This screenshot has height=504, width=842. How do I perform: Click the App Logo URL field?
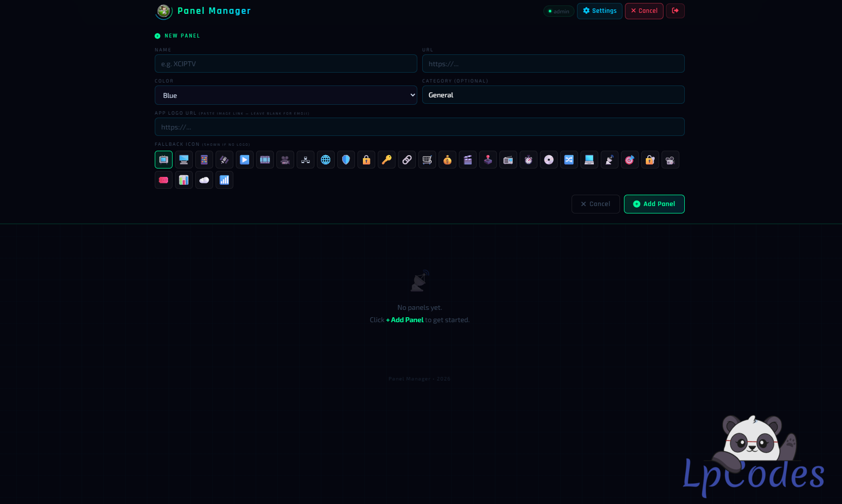pyautogui.click(x=419, y=127)
